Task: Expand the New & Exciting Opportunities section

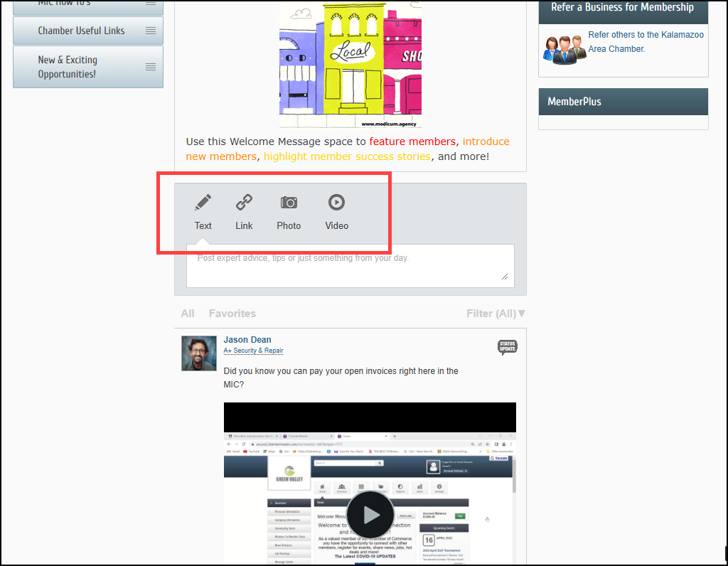Action: click(x=68, y=67)
